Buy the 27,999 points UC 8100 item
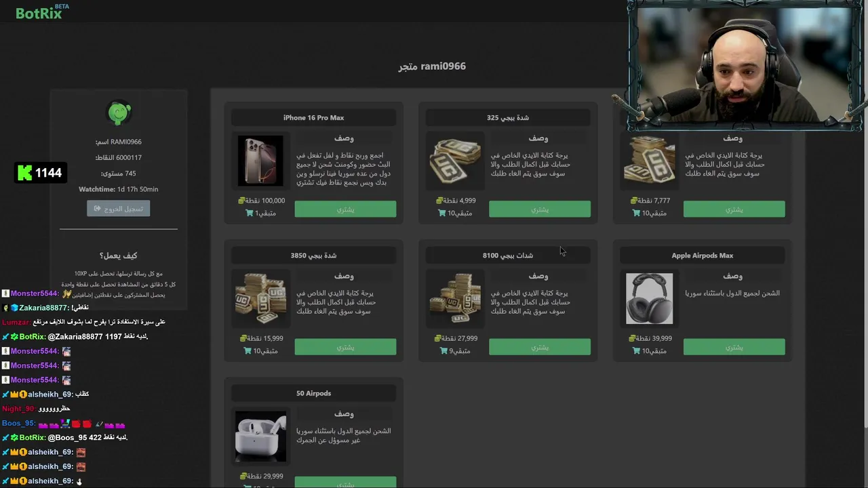Viewport: 868px width, 488px height. 540,347
